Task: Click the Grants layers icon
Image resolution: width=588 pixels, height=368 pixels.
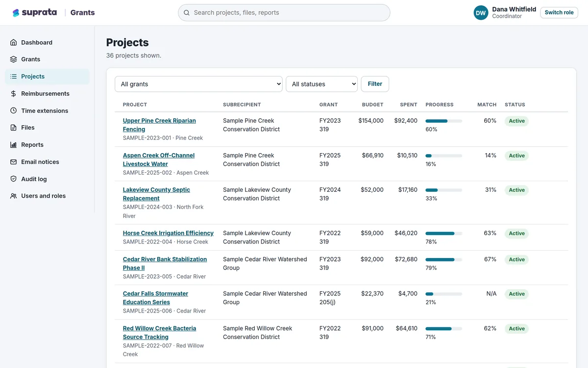Action: tap(14, 59)
